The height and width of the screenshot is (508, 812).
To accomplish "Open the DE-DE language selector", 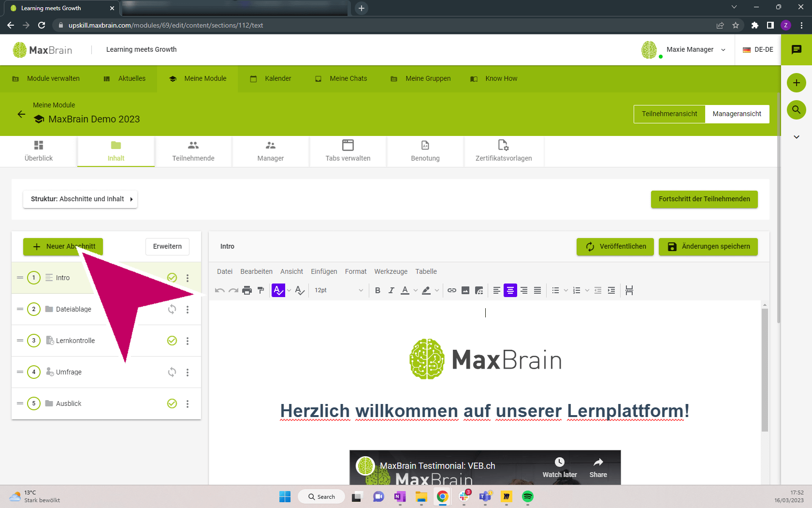I will pyautogui.click(x=758, y=50).
